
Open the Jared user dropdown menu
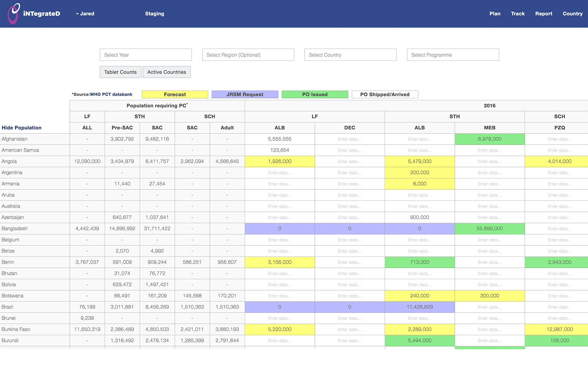(x=85, y=13)
